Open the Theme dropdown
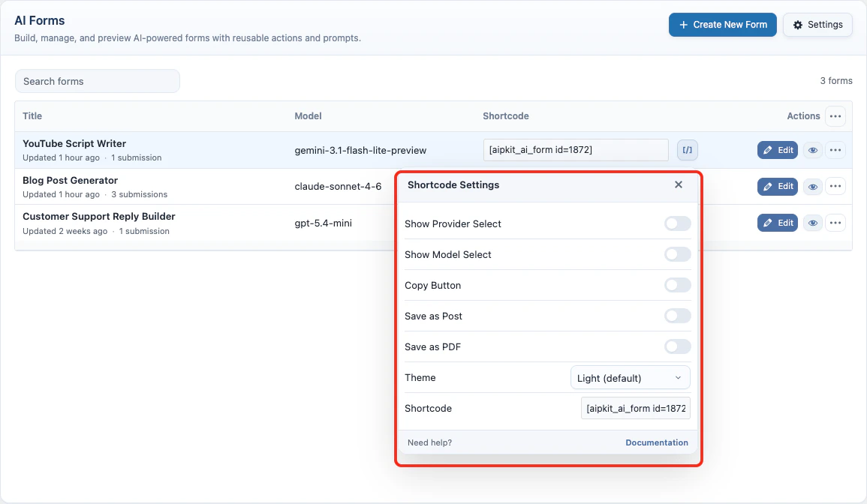Screen dimensions: 867x504 pos(630,377)
